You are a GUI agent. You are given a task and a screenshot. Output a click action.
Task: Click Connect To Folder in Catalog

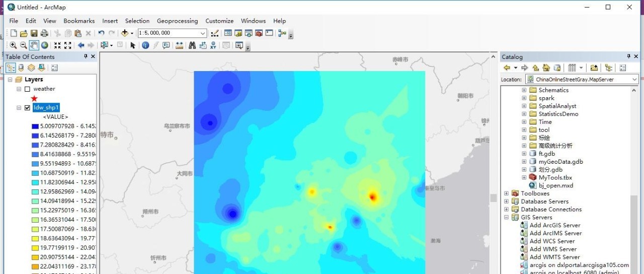pos(594,67)
